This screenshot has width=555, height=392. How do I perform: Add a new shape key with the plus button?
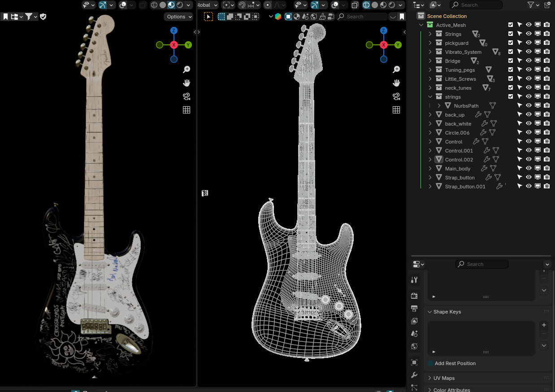pyautogui.click(x=544, y=325)
